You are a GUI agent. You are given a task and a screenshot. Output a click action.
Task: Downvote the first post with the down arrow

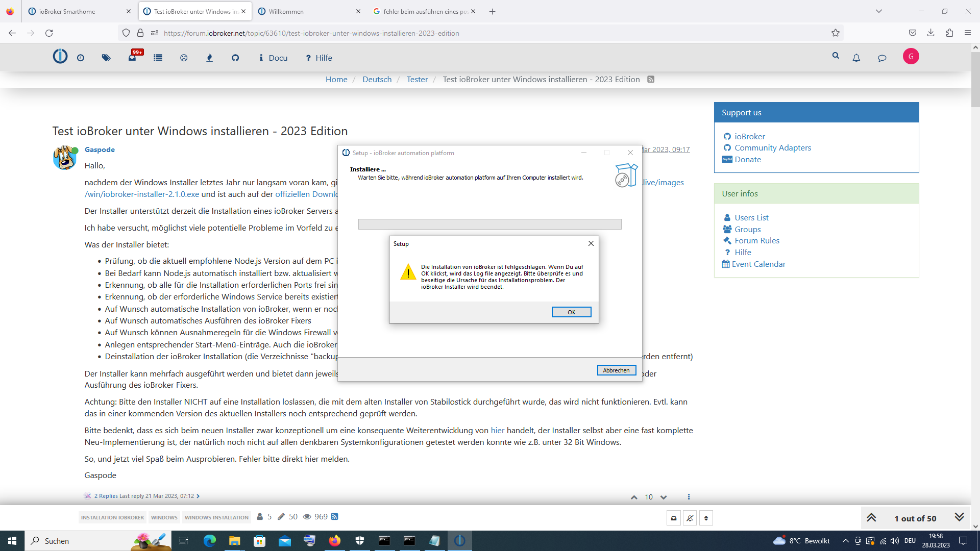point(664,497)
